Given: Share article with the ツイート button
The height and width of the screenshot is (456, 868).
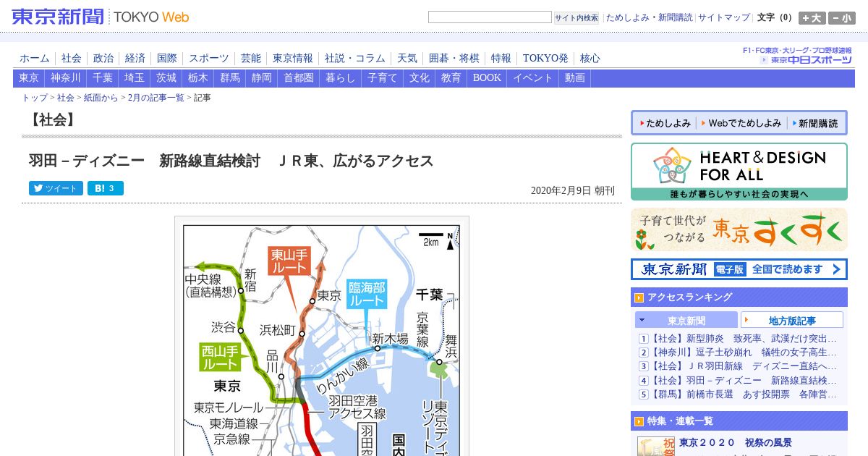Looking at the screenshot, I should (56, 188).
